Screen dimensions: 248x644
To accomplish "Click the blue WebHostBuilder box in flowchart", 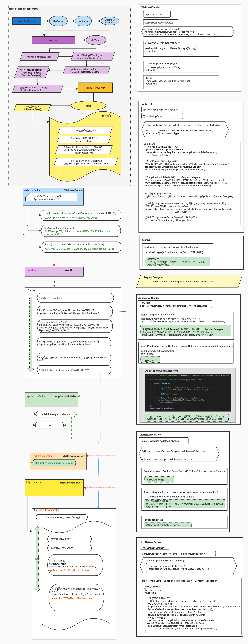I will pyautogui.click(x=27, y=21).
